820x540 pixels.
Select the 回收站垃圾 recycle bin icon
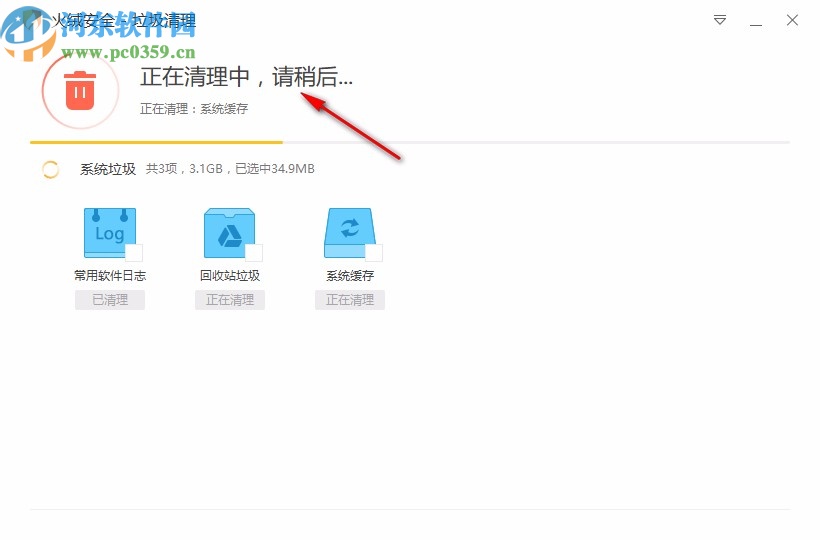pyautogui.click(x=230, y=233)
